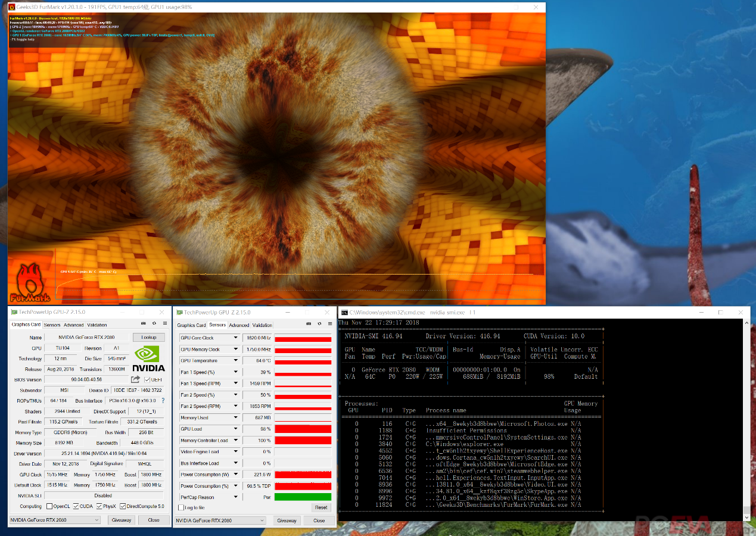Click the Fan 1 Speed (RPM) dropdown arrow
Viewport: 756px width, 536px height.
click(236, 383)
